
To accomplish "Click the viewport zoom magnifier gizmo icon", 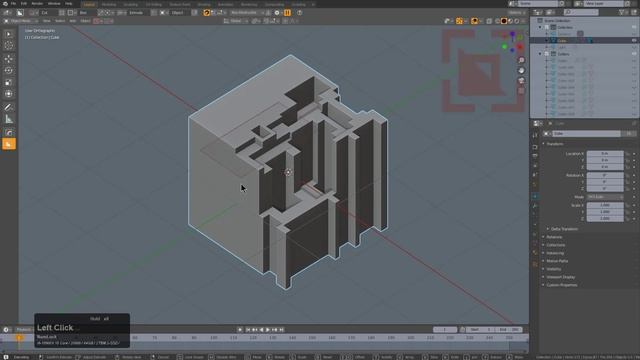I will [x=521, y=60].
